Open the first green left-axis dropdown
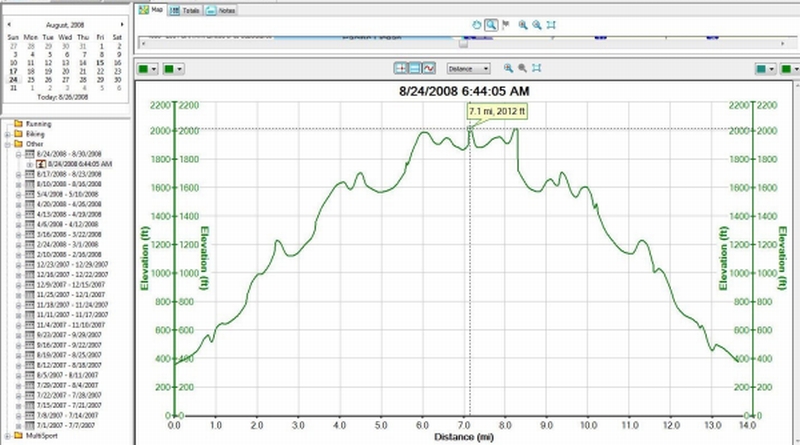The width and height of the screenshot is (800, 445). (148, 69)
